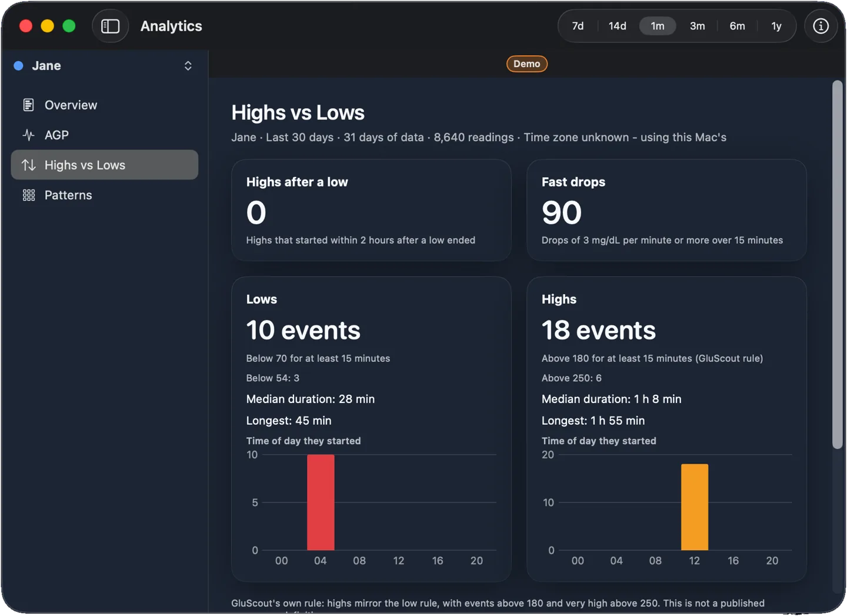Image resolution: width=847 pixels, height=616 pixels.
Task: Click the Patterns grid icon
Action: pos(28,195)
